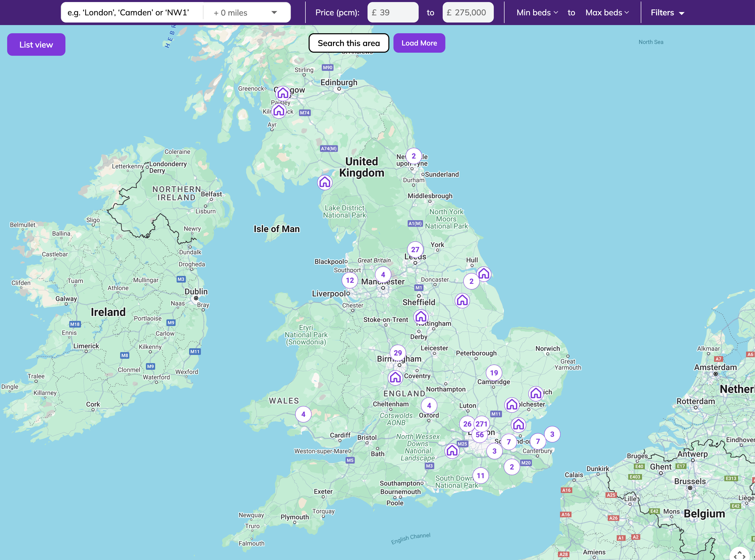Screen dimensions: 755x560
Task: Switch to List view
Action: pos(36,44)
